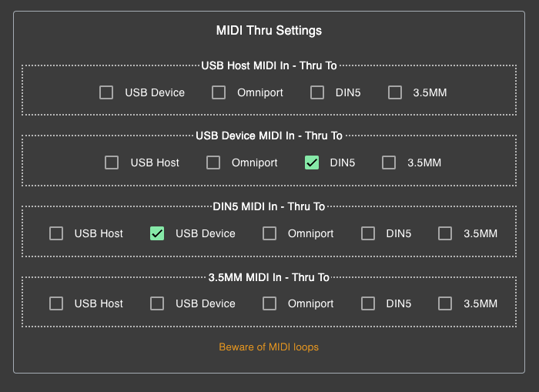
Task: Tick 3.5MM under USB Device MIDI In
Action: tap(389, 162)
